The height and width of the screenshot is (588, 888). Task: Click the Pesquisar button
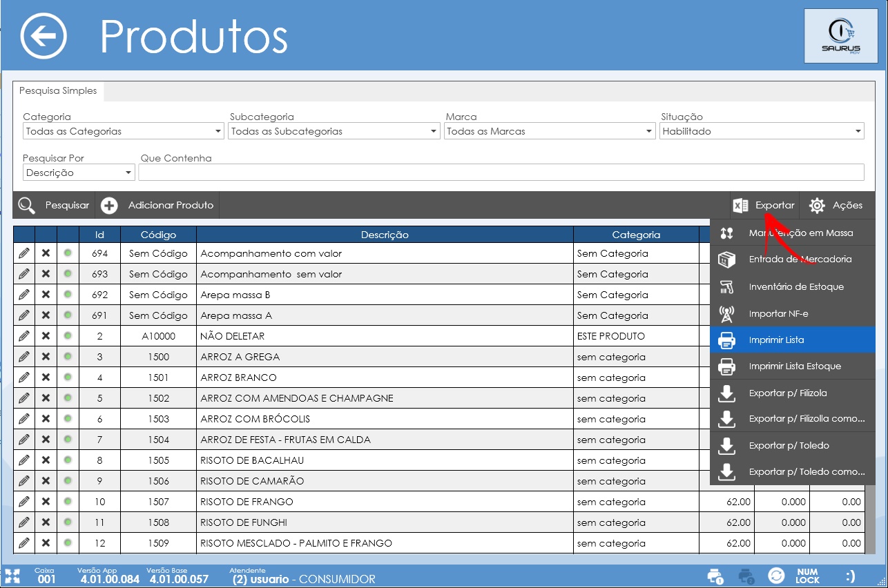54,205
